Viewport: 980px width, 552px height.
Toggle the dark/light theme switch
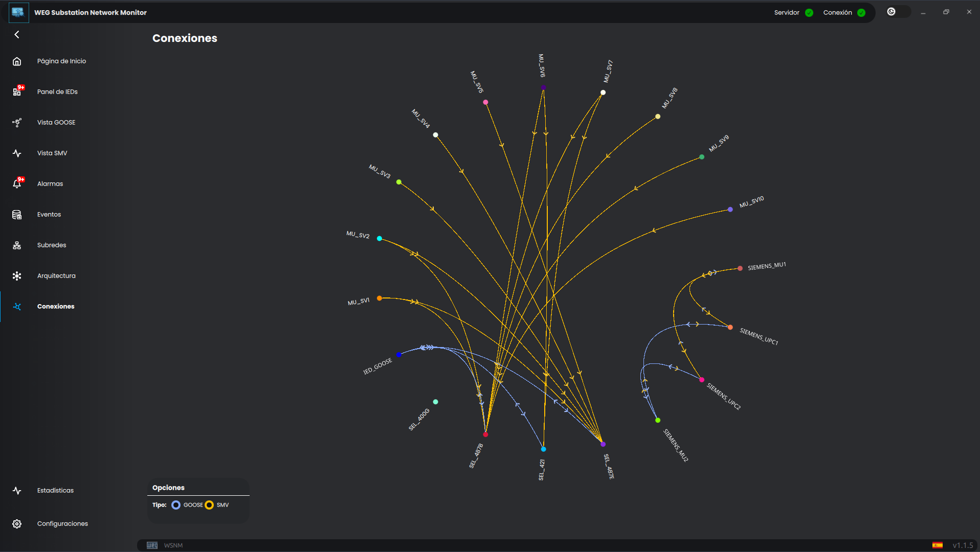(x=898, y=12)
